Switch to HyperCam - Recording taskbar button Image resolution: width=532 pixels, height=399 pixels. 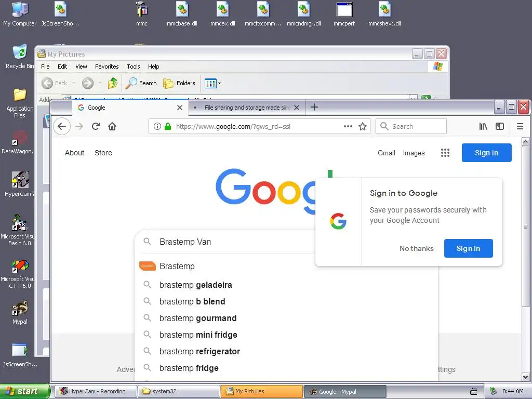96,391
